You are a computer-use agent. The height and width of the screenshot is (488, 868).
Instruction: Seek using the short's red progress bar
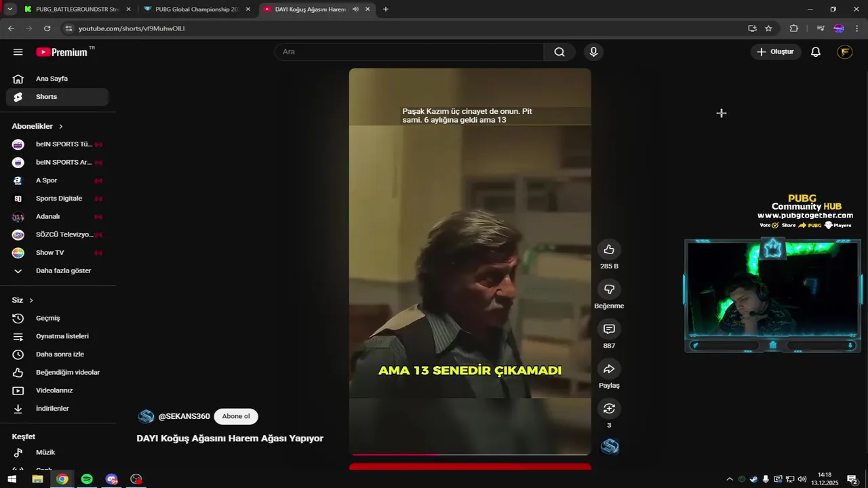(x=470, y=454)
